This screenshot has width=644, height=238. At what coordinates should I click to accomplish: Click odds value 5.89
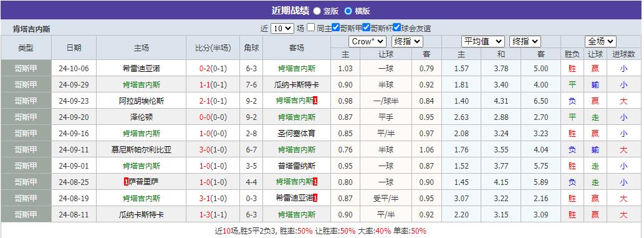pyautogui.click(x=541, y=182)
